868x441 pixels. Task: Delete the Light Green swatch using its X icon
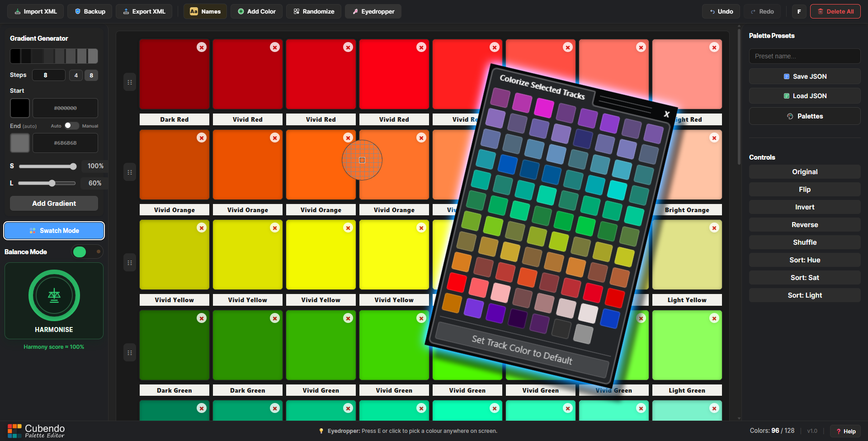pyautogui.click(x=714, y=318)
